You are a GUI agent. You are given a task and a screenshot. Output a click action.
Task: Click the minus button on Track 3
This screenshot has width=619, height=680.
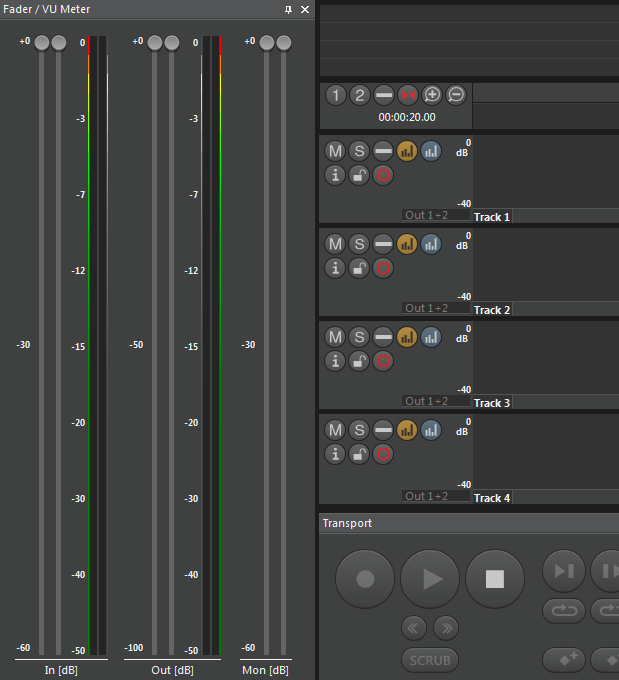(x=383, y=337)
